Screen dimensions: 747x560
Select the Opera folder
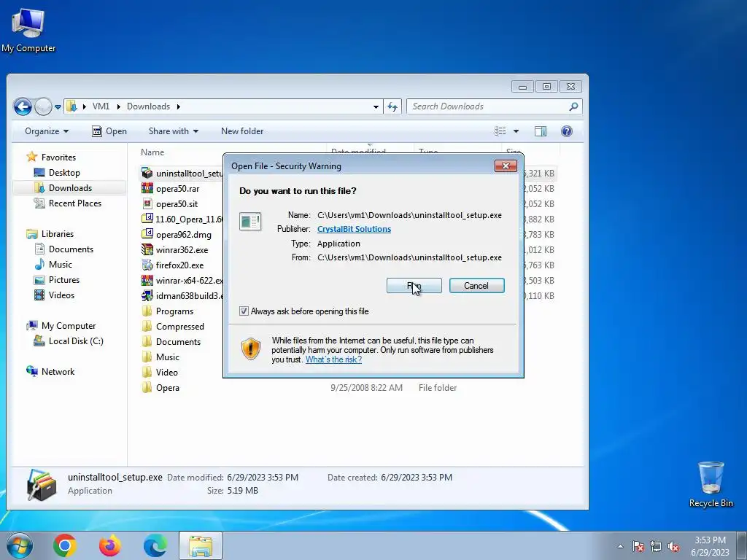click(167, 388)
